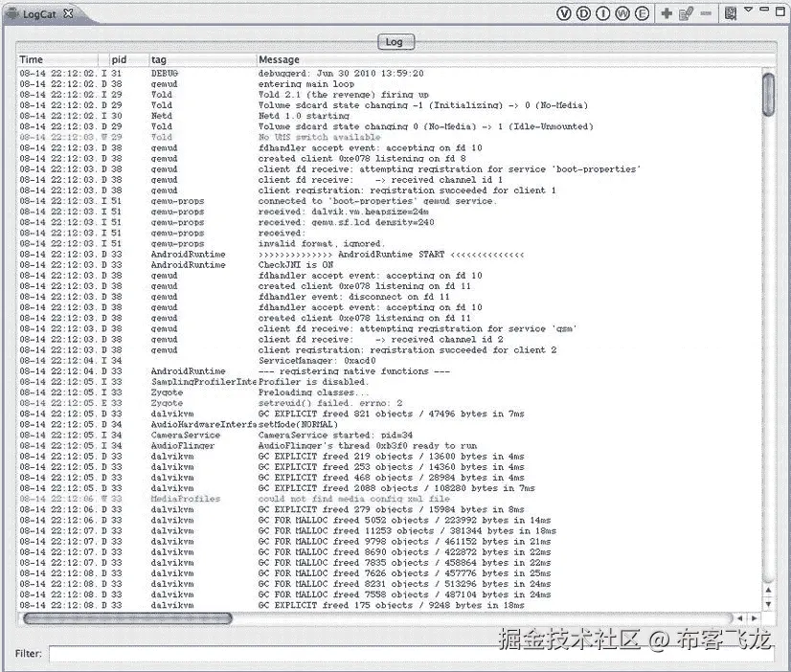Click the horizontal scrollbar thumb
Viewport: 791px width, 672px height.
click(x=127, y=617)
